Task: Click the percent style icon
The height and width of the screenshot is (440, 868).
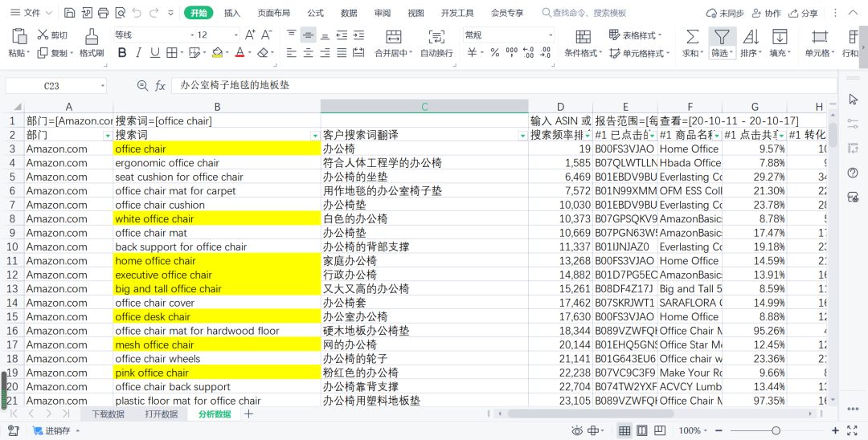Action: (495, 52)
